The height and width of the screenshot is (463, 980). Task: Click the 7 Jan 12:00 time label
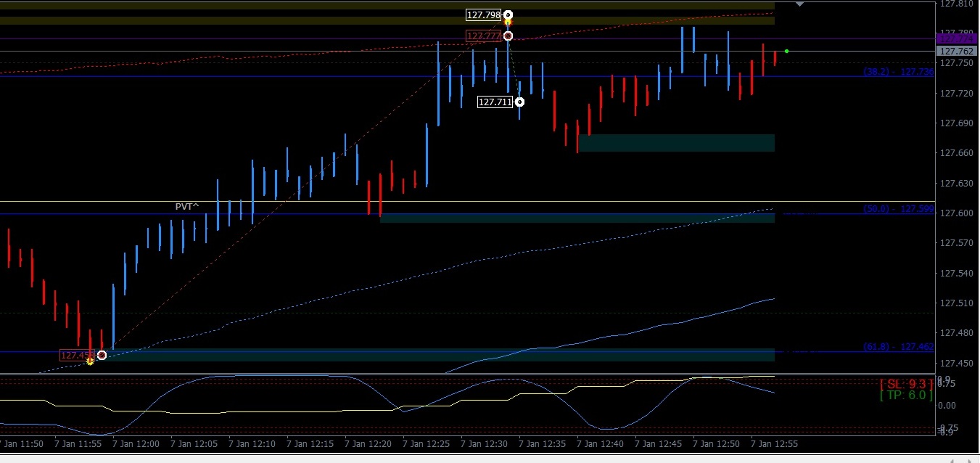[136, 443]
